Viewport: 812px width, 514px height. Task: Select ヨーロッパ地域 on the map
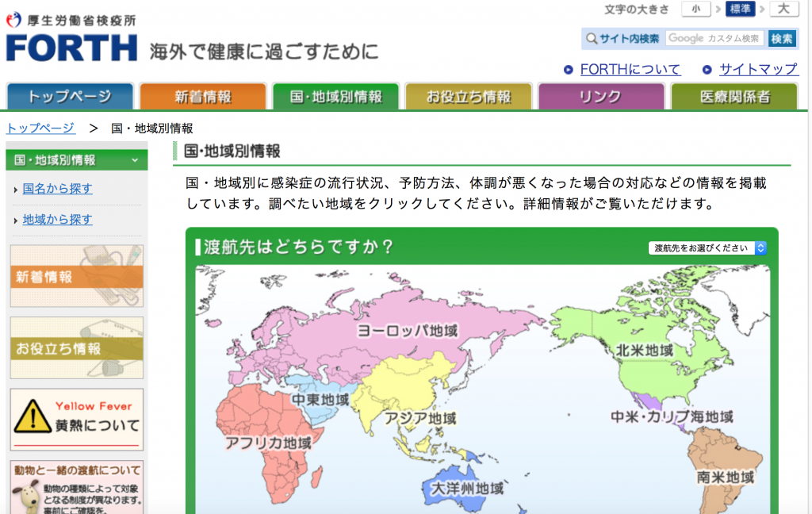408,331
